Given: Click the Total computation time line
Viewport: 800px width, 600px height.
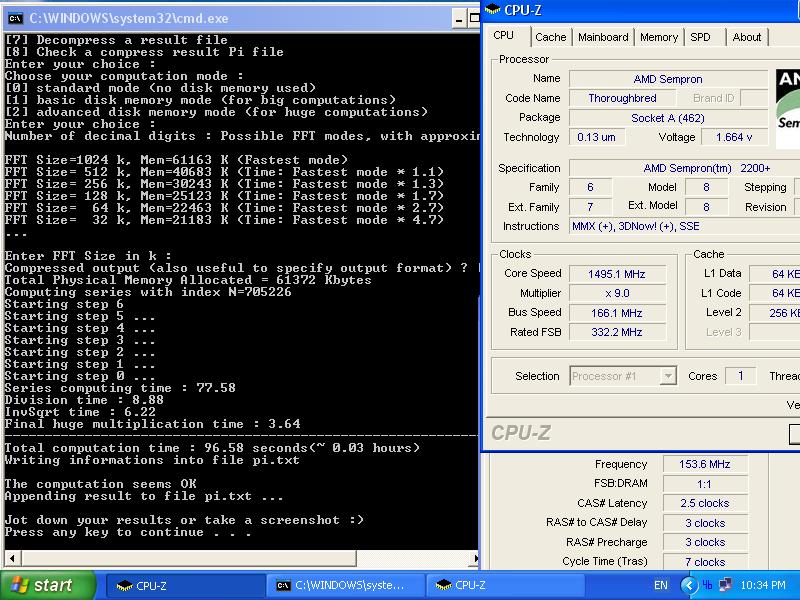Looking at the screenshot, I should click(x=212, y=448).
